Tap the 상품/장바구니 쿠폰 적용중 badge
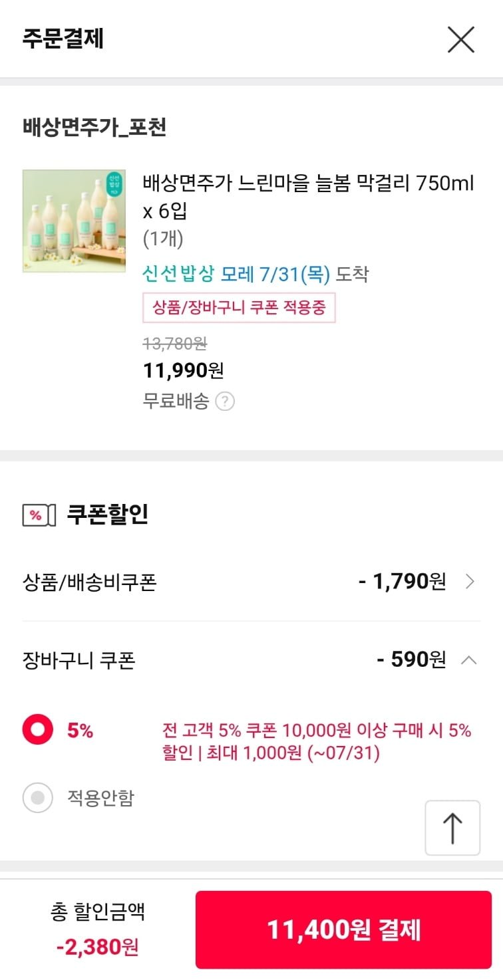The width and height of the screenshot is (503, 980). point(239,308)
